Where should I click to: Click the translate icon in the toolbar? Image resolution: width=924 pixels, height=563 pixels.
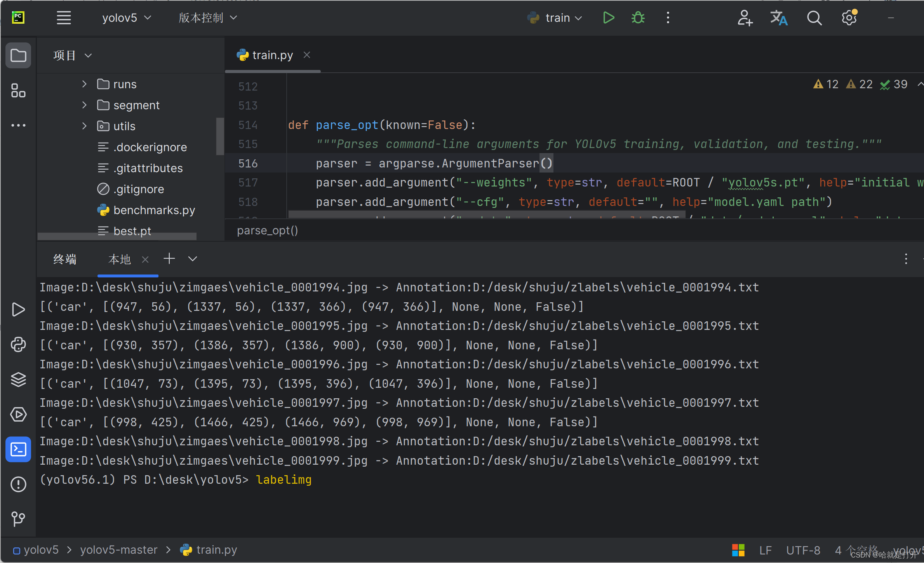[x=779, y=18]
